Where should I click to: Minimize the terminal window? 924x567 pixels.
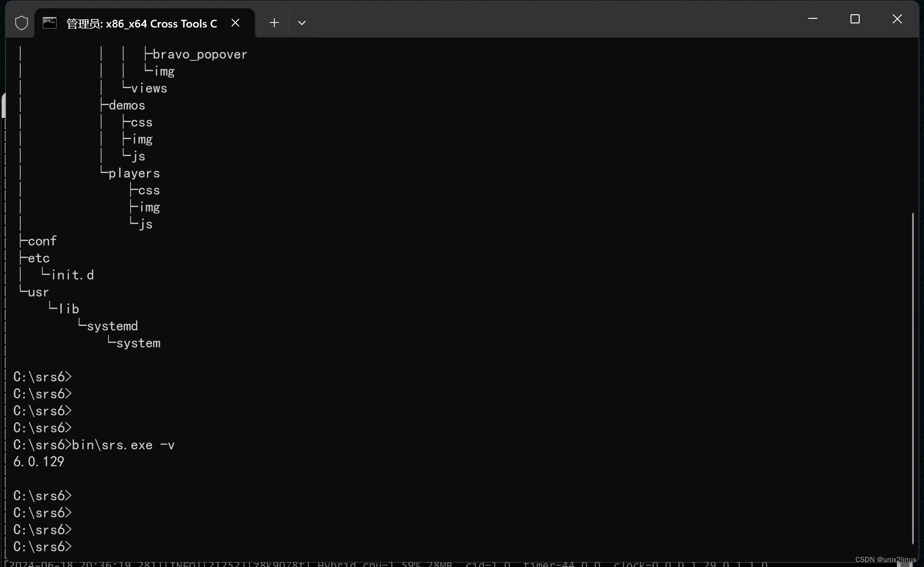[812, 19]
